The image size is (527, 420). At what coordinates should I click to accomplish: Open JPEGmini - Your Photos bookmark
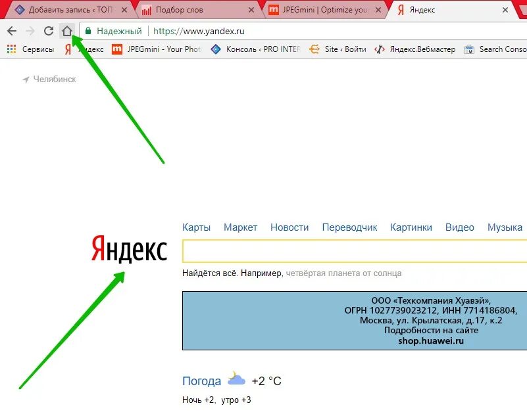(157, 49)
